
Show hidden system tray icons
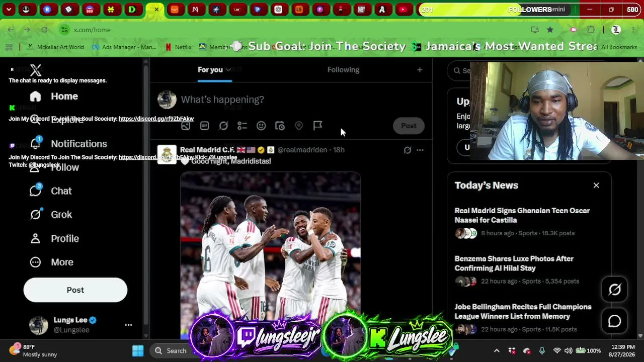[497, 350]
